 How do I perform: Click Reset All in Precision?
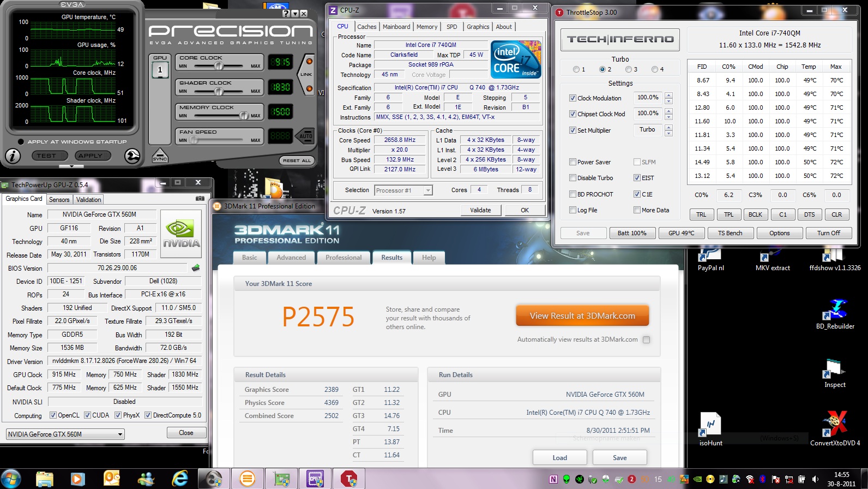coord(297,160)
